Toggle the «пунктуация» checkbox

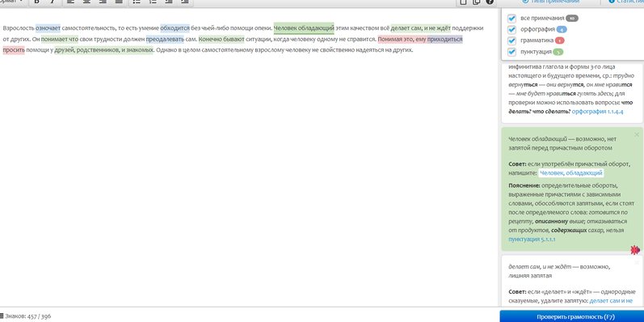(x=511, y=52)
